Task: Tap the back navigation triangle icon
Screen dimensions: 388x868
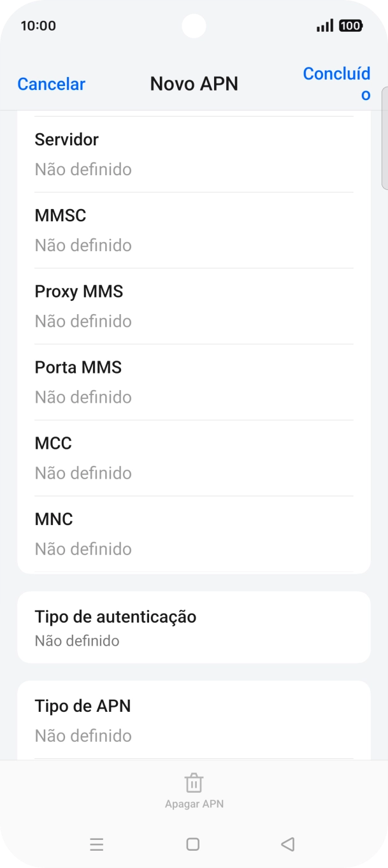Action: click(x=287, y=844)
